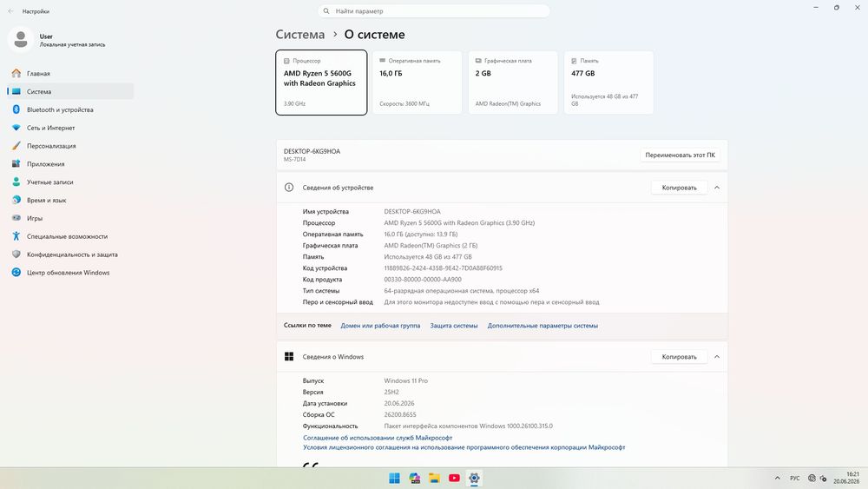This screenshot has width=868, height=489.
Task: Click the Код продукта value 00330-80000-00000-AA900
Action: pos(423,279)
